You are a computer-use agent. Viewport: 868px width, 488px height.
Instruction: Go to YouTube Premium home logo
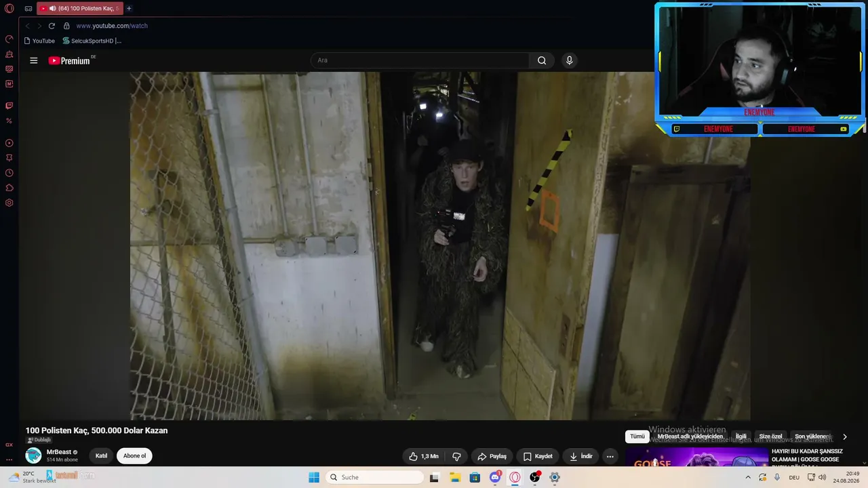tap(69, 60)
